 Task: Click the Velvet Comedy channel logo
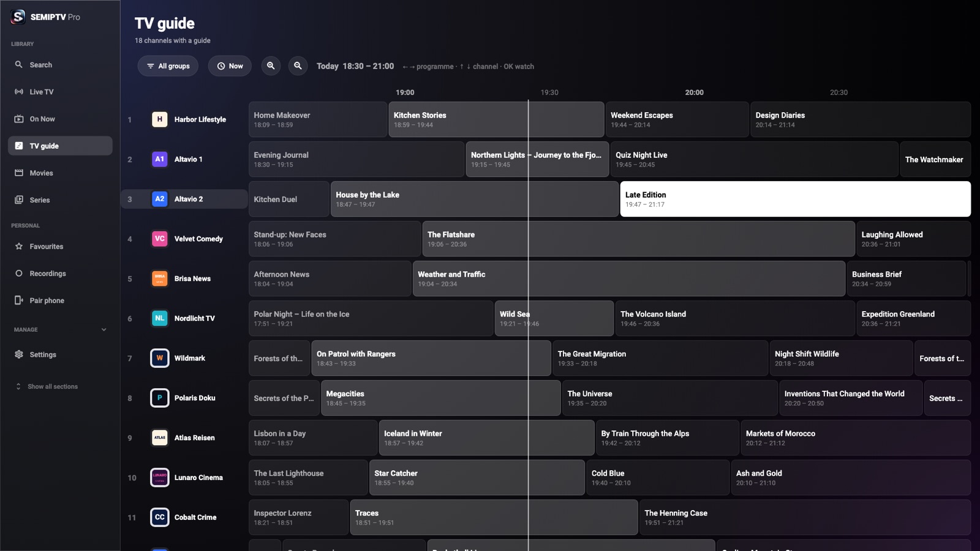(159, 239)
